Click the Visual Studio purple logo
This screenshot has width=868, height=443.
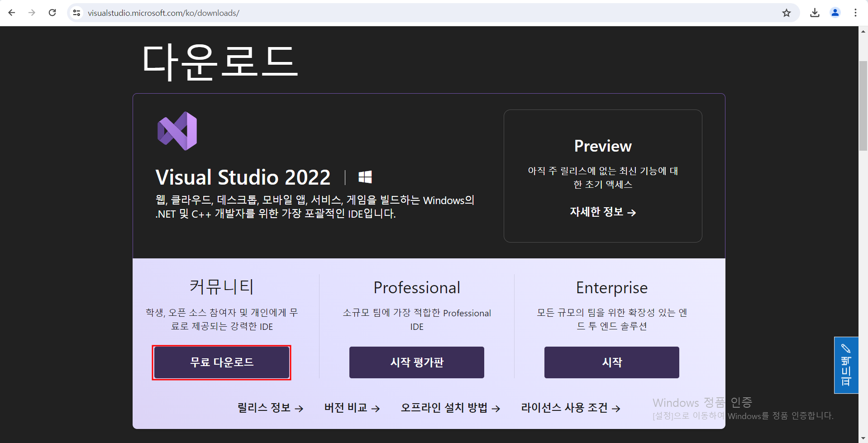pos(177,131)
